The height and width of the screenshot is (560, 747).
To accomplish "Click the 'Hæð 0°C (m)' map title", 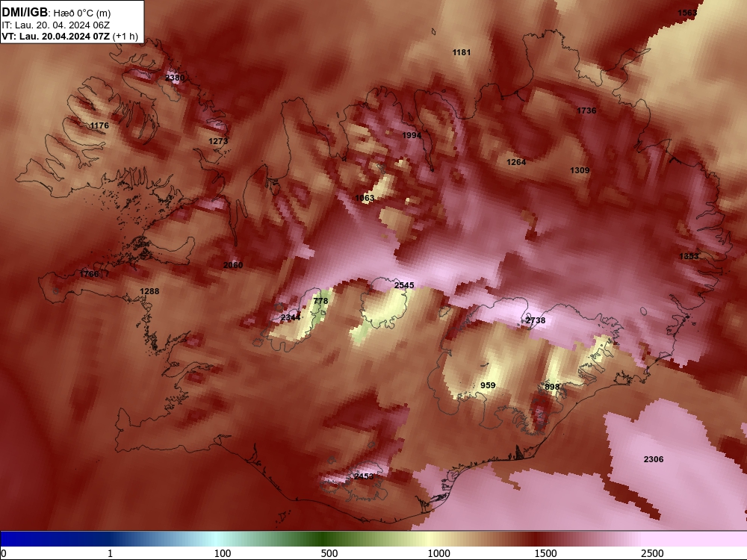I will pyautogui.click(x=82, y=13).
